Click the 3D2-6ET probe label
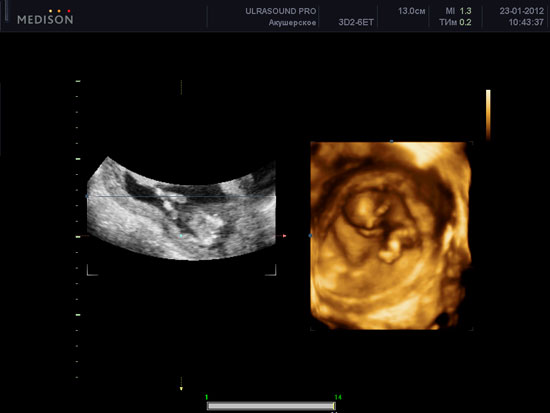550x413 pixels. (356, 23)
